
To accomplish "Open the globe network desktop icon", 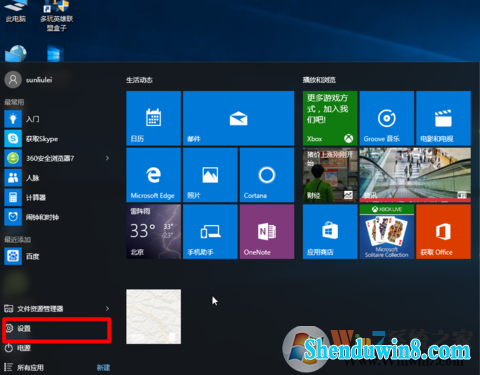I will (16, 53).
